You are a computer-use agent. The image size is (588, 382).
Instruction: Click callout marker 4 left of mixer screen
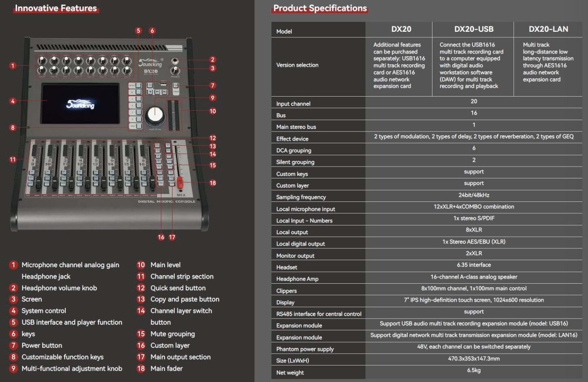pos(13,101)
